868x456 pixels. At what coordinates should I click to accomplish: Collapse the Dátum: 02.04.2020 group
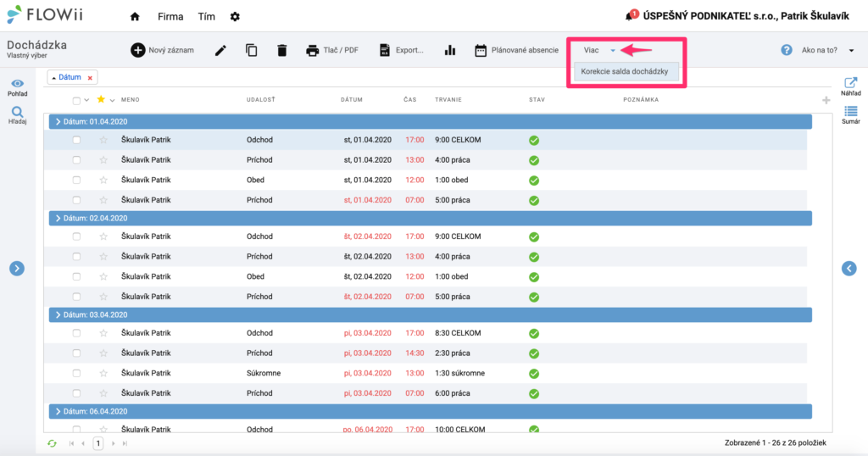click(x=58, y=218)
